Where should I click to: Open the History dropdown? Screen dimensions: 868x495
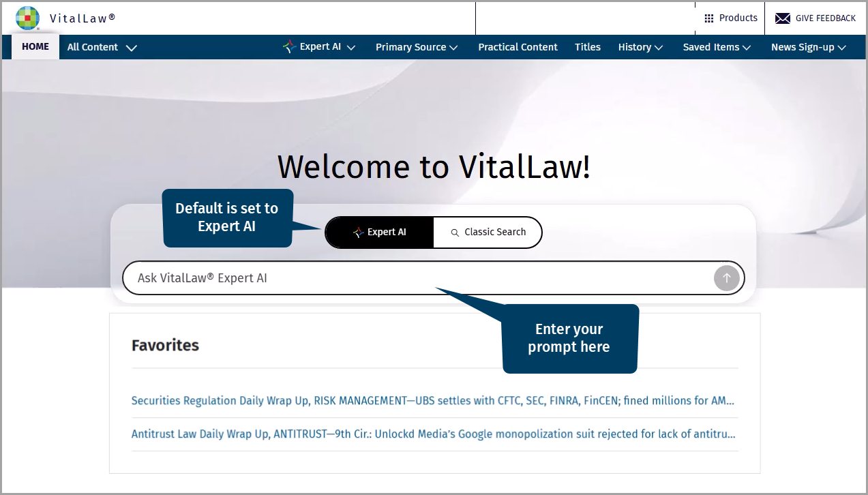641,47
